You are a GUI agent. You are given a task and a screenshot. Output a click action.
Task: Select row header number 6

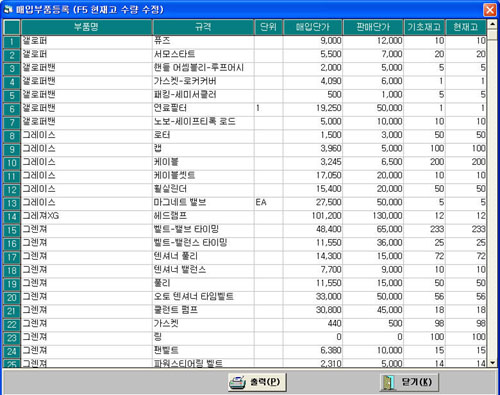[12, 109]
